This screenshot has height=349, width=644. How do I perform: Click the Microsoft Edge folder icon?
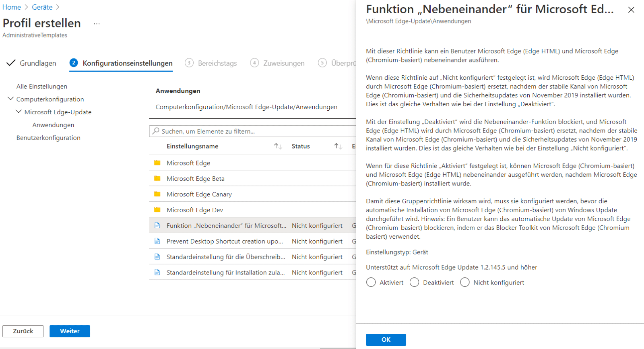pos(157,163)
